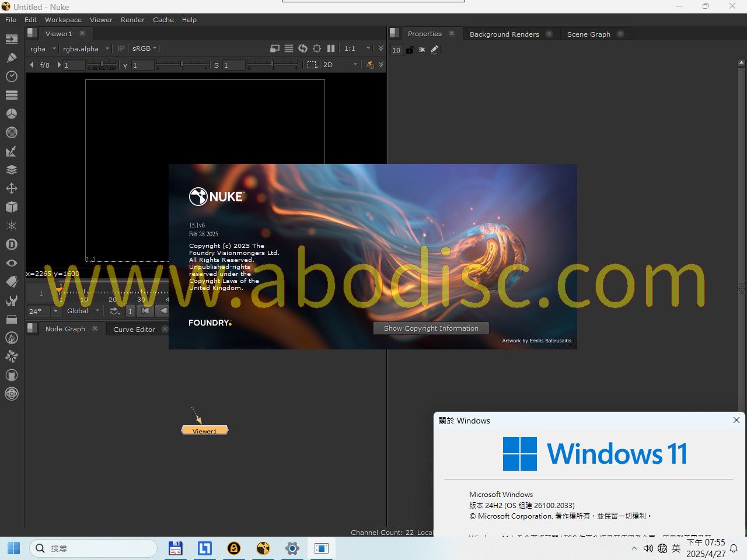
Task: Click the clip to format icon in Viewer
Action: click(275, 48)
